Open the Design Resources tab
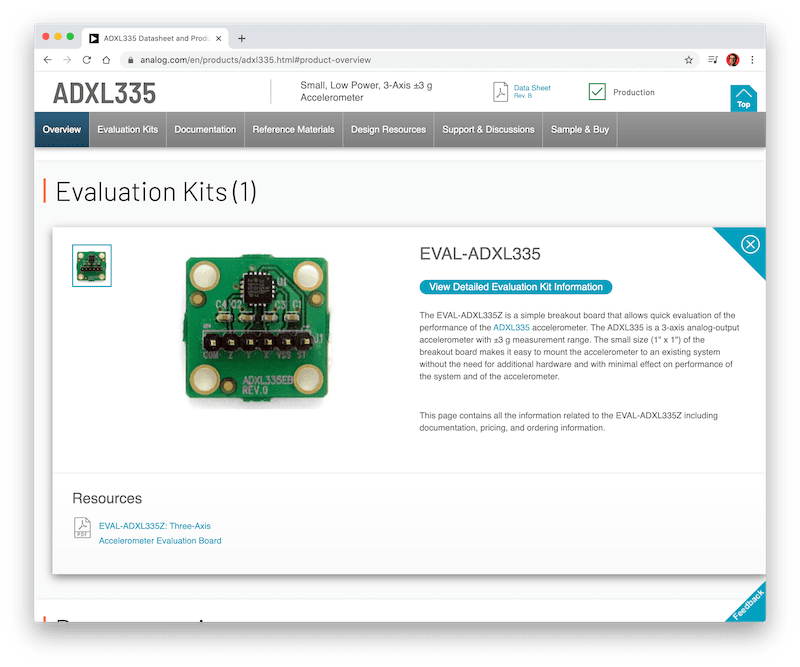This screenshot has width=800, height=667. pos(388,130)
